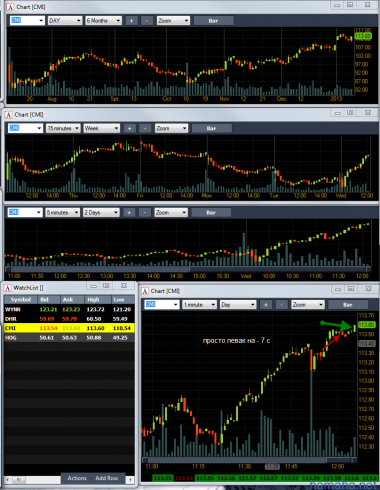
Task: Open the 15 minutes interval dropdown
Action: click(x=63, y=128)
